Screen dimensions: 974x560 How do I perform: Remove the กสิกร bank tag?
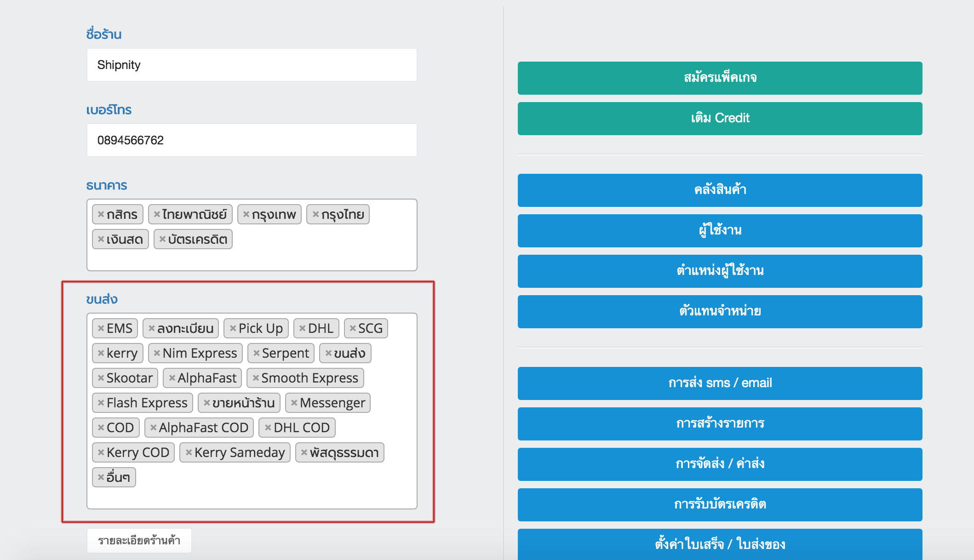101,214
